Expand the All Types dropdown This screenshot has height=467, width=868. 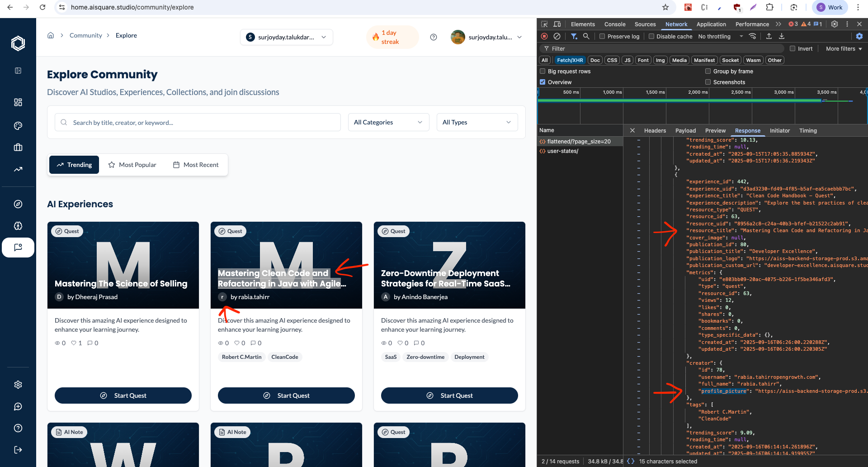tap(477, 122)
